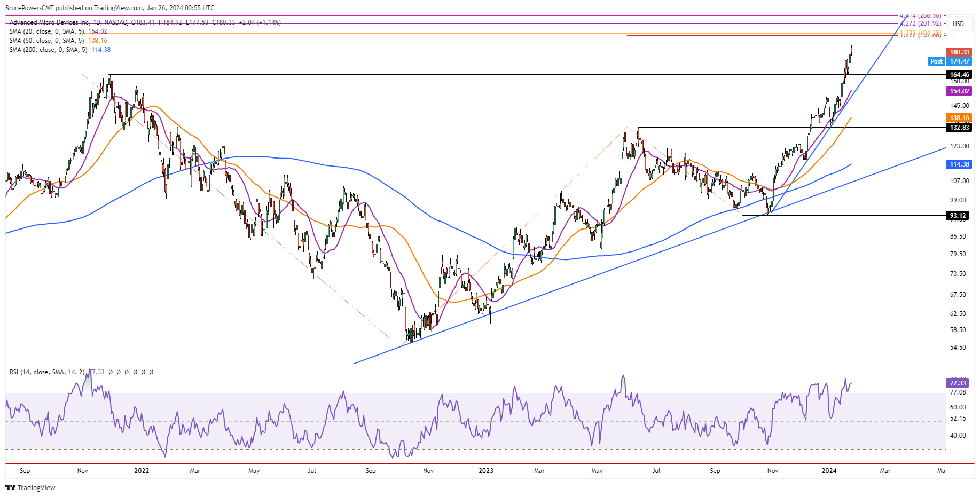Click the 107.00 price axis tick
980x497 pixels.
(959, 181)
